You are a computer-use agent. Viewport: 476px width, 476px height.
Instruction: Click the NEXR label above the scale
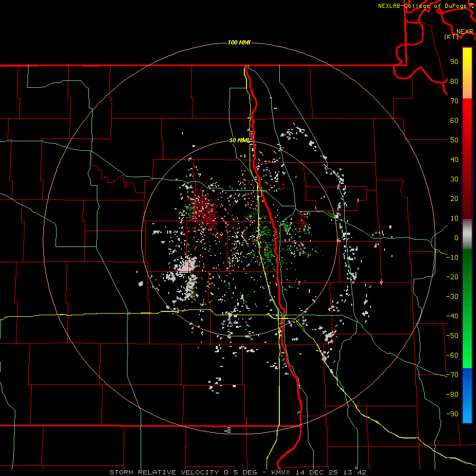(465, 32)
